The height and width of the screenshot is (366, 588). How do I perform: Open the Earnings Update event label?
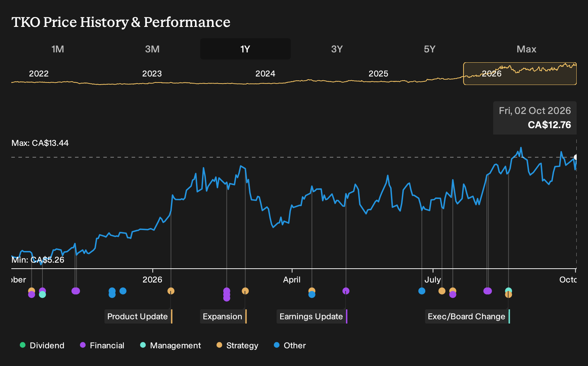click(x=312, y=316)
